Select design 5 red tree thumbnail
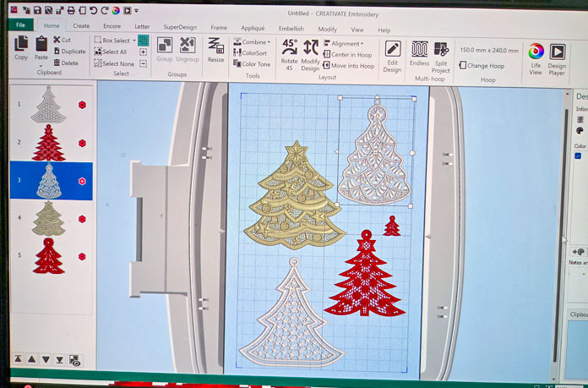This screenshot has width=588, height=388. pos(49,256)
